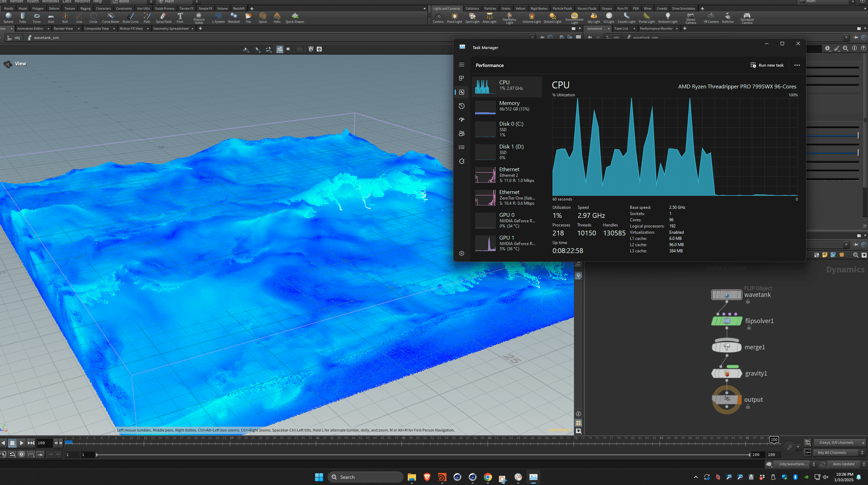Open Task Manager settings gear
Image resolution: width=868 pixels, height=485 pixels.
tap(462, 253)
